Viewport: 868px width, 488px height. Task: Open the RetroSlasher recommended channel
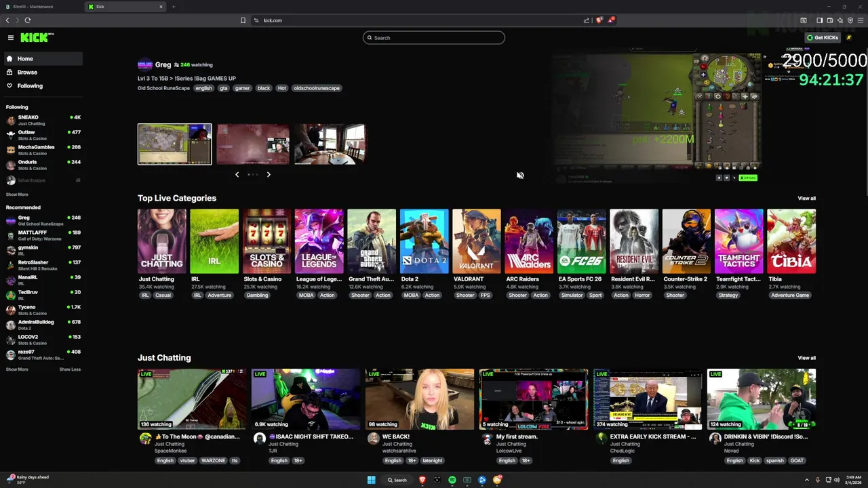[x=43, y=265]
